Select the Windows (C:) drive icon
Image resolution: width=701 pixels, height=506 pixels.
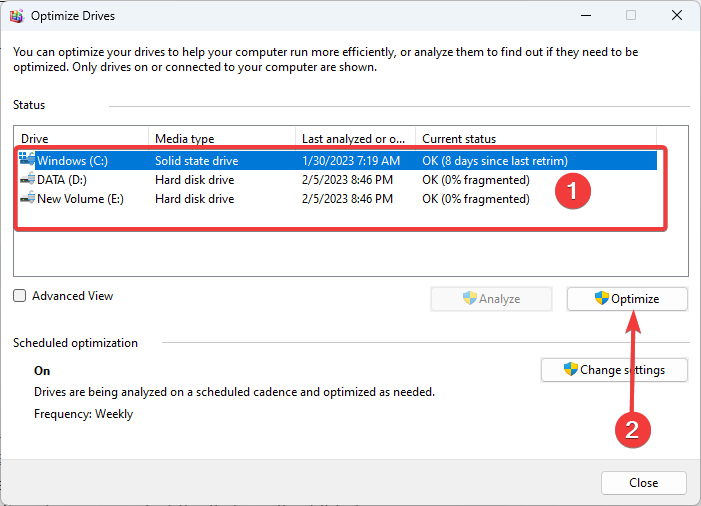tap(27, 160)
